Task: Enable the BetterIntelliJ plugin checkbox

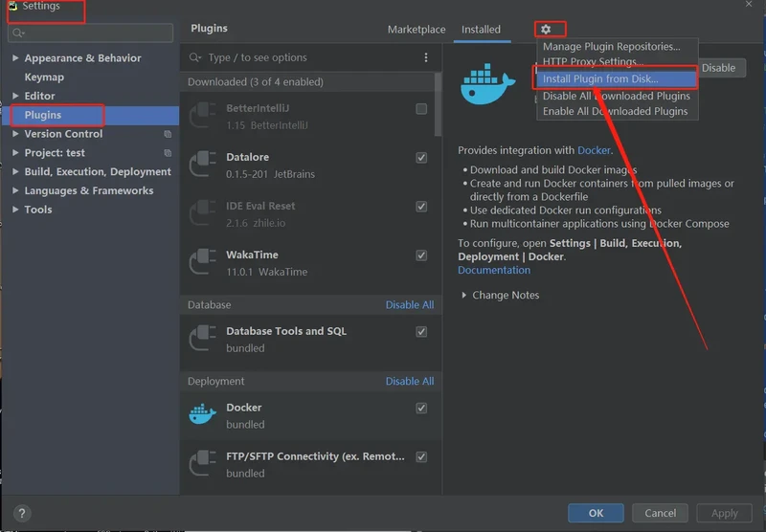Action: 421,109
